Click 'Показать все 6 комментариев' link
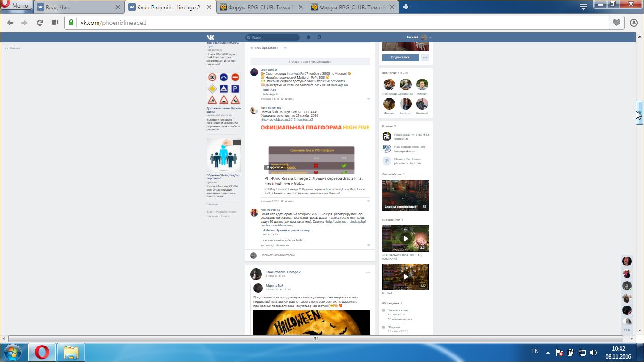Viewport: 644px width, 362px height. (x=310, y=62)
